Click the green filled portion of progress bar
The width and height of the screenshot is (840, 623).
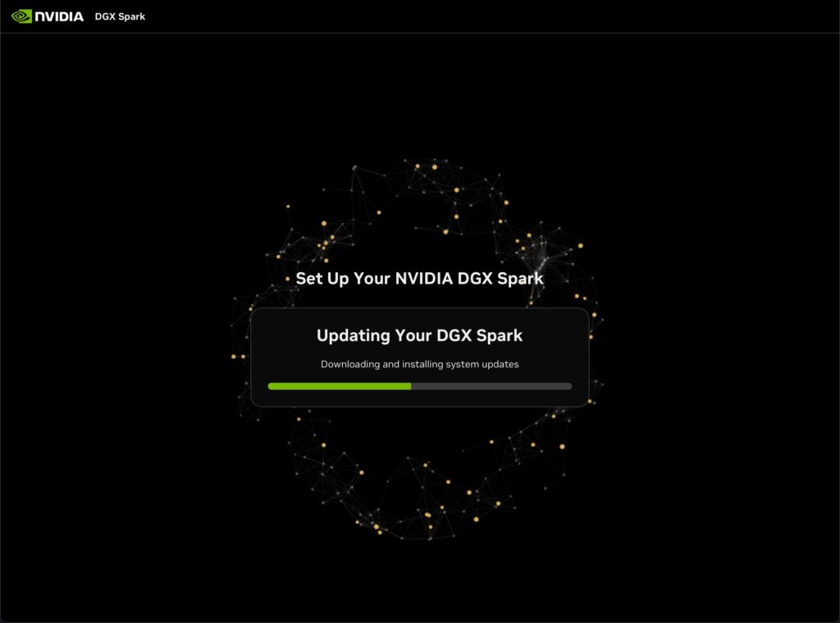coord(339,386)
